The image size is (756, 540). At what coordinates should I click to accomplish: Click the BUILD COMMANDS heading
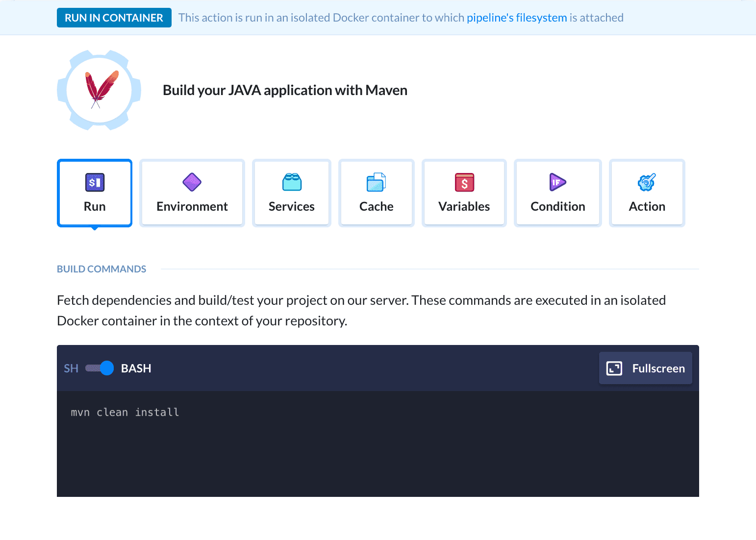(x=101, y=269)
